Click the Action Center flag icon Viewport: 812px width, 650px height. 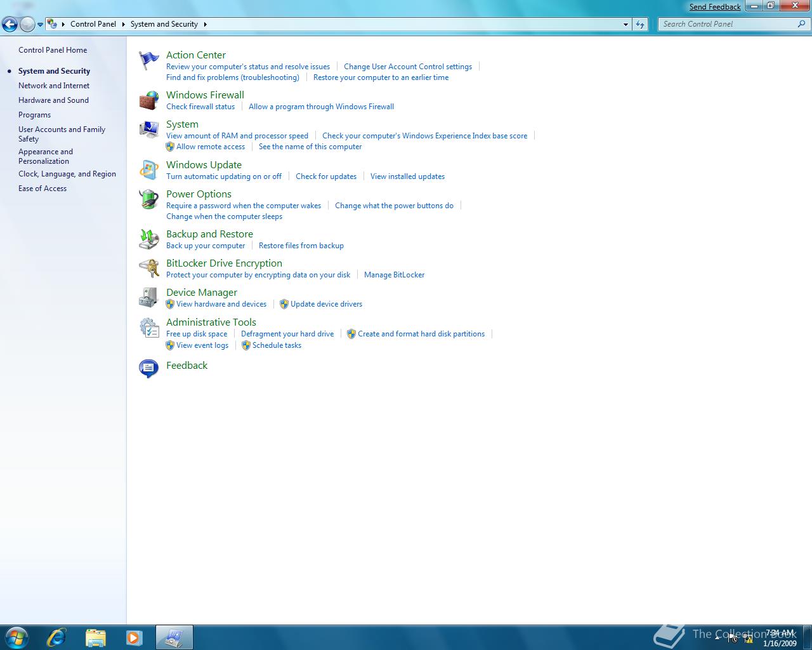tap(149, 60)
